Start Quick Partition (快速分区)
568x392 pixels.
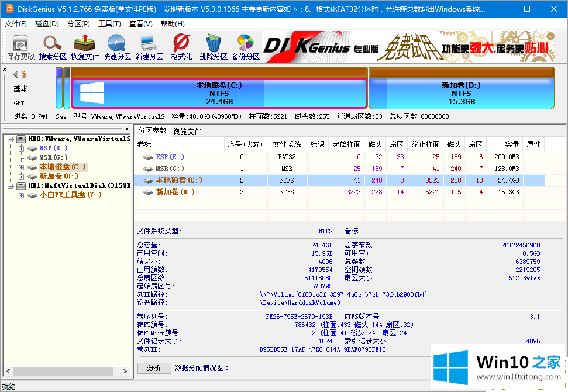pyautogui.click(x=116, y=47)
